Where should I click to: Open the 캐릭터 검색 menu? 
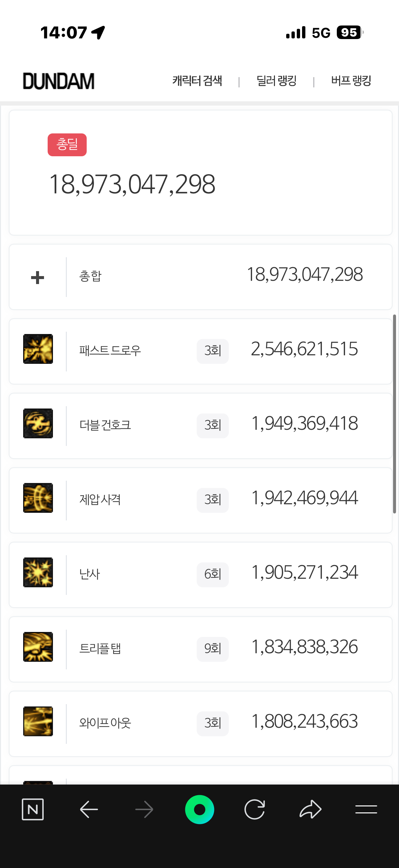point(197,81)
